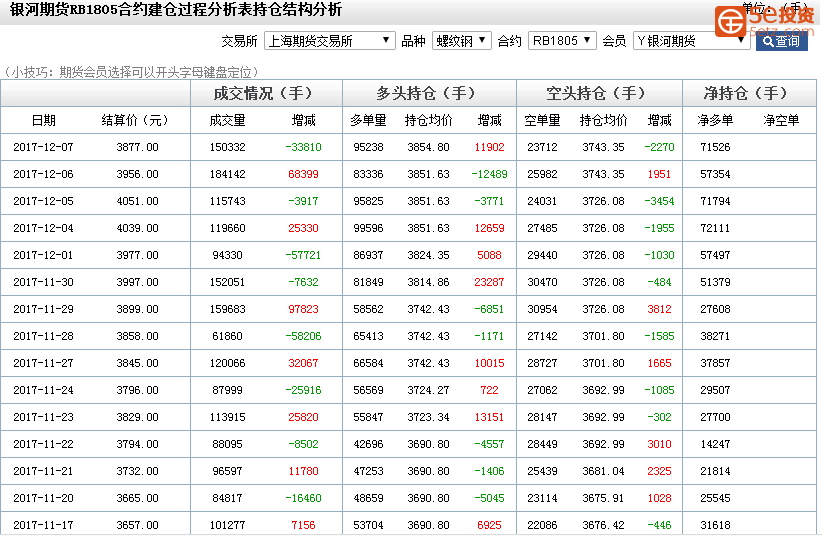Click the 日期 column header
Screen dimensions: 822x536
click(44, 121)
